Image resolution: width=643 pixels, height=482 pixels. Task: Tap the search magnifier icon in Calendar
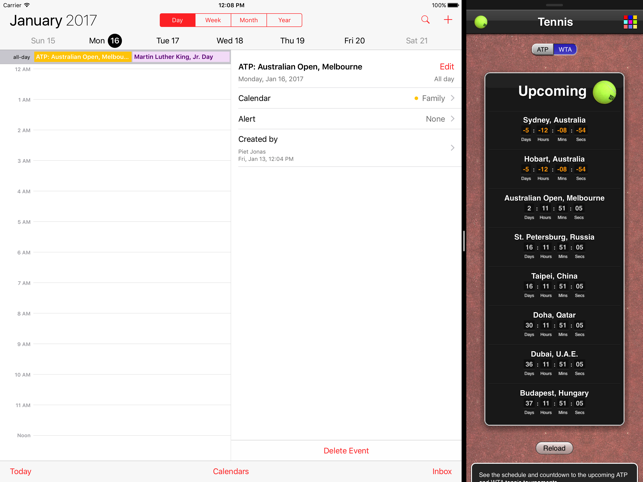(x=425, y=20)
